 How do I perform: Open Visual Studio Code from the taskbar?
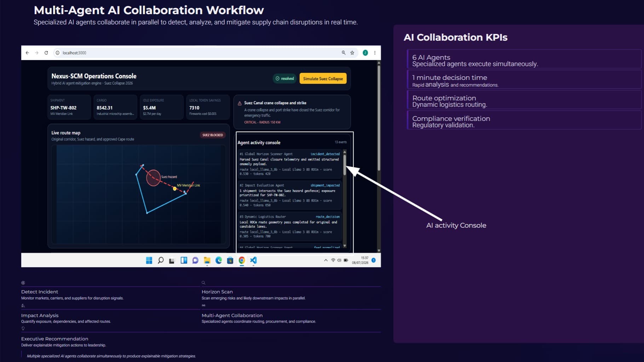pyautogui.click(x=253, y=261)
